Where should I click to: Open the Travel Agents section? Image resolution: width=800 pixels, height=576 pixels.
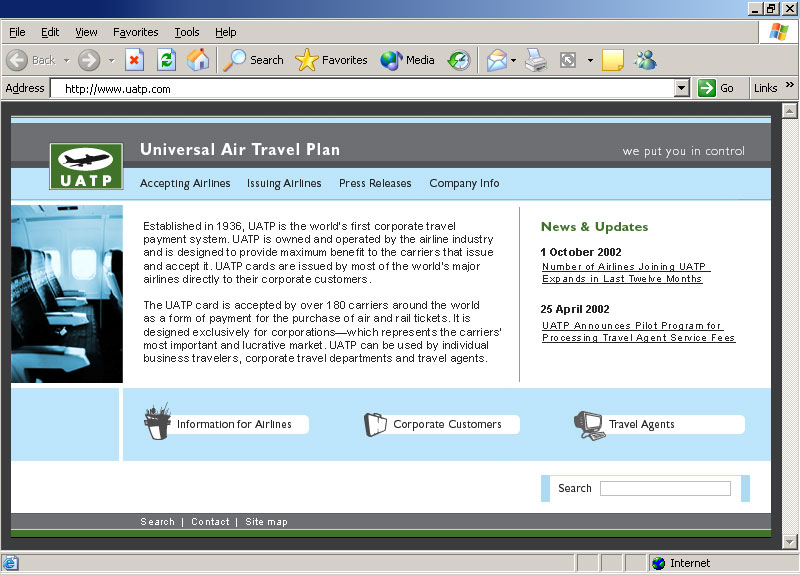641,424
